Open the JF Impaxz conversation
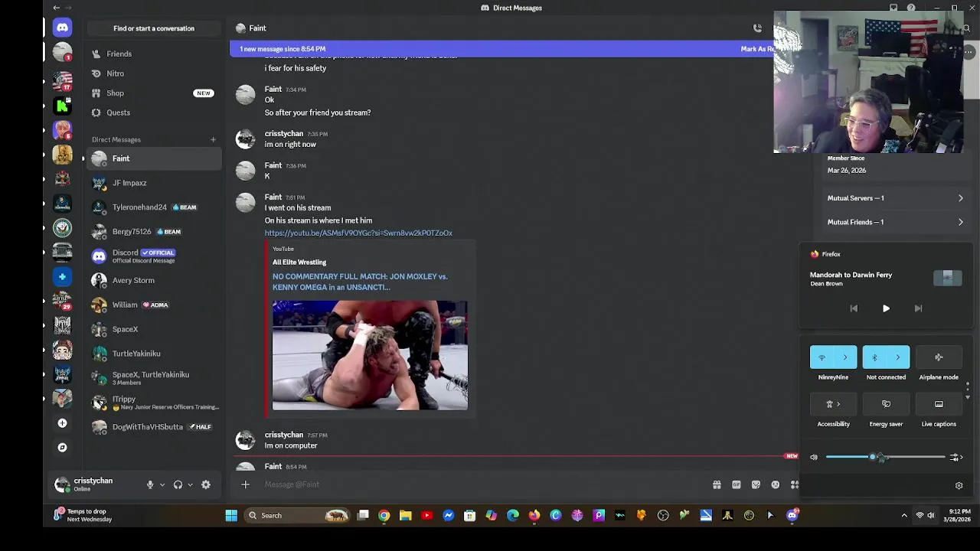 153,183
